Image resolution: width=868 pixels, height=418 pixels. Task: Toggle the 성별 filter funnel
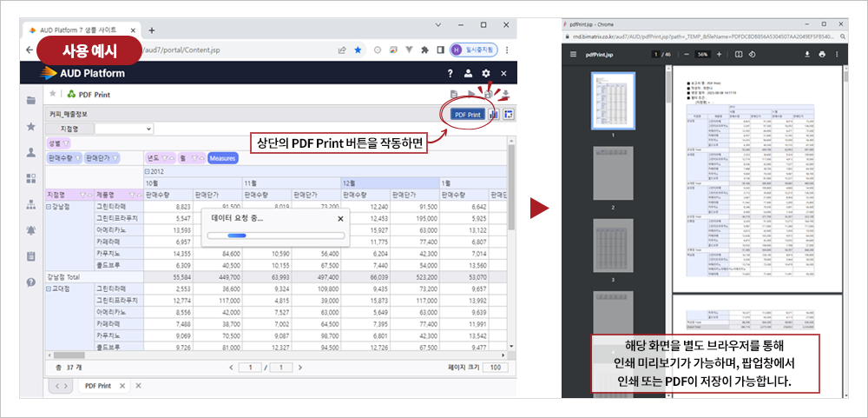pyautogui.click(x=66, y=143)
